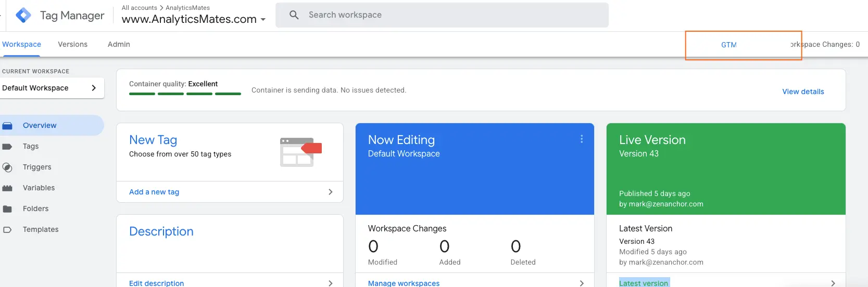Image resolution: width=868 pixels, height=287 pixels.
Task: Click the Latest version chevron
Action: coord(833,283)
